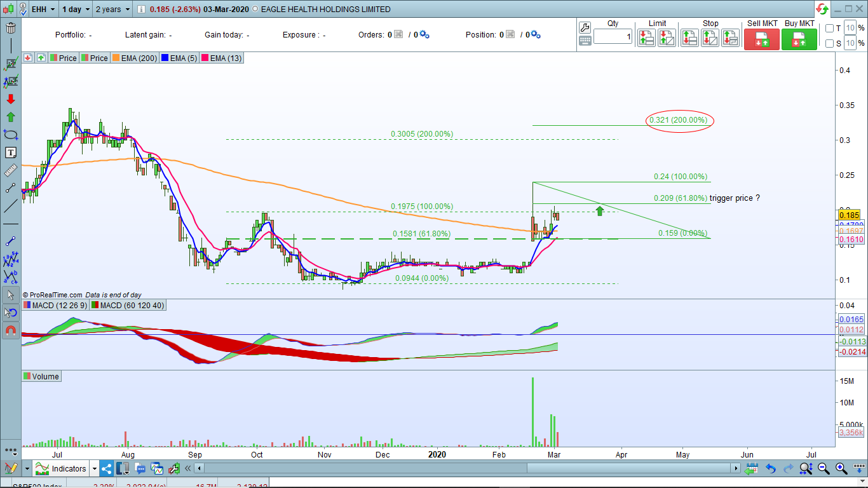Viewport: 868px width, 488px height.
Task: Click the MACD (12 26 9) label
Action: pos(55,306)
